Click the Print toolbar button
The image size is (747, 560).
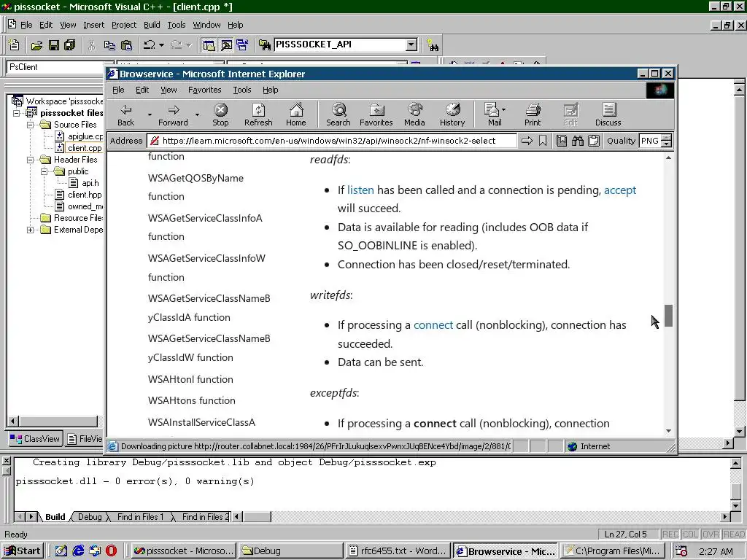tap(533, 115)
